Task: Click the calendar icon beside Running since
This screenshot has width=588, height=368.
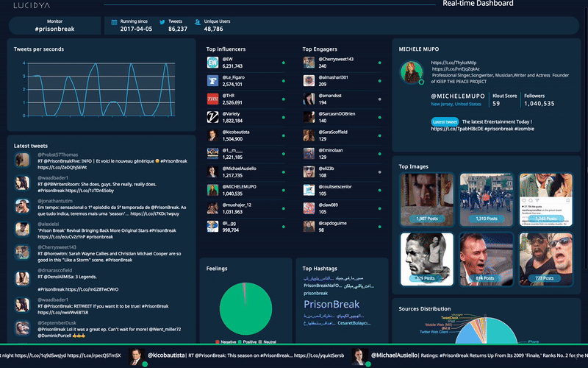Action: pos(114,22)
